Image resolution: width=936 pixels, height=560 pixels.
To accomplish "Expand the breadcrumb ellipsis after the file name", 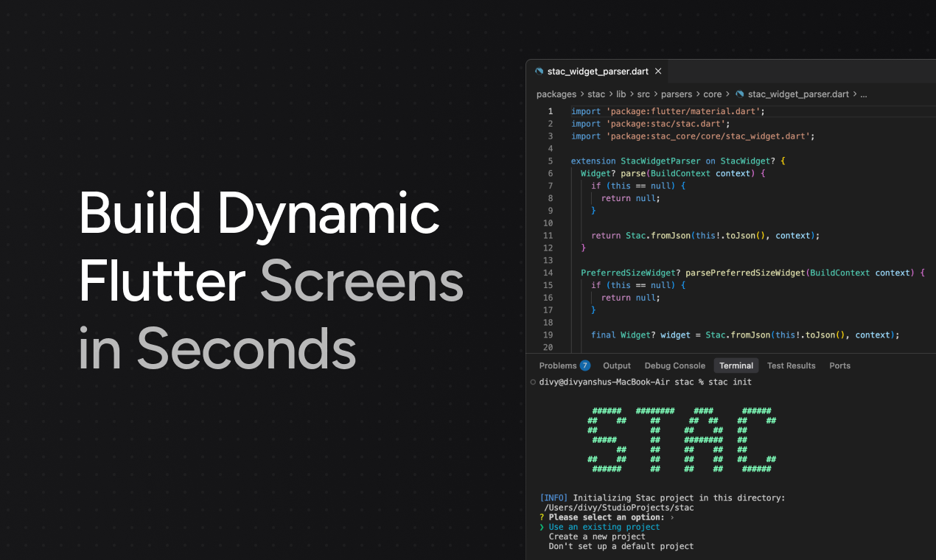I will pos(864,94).
